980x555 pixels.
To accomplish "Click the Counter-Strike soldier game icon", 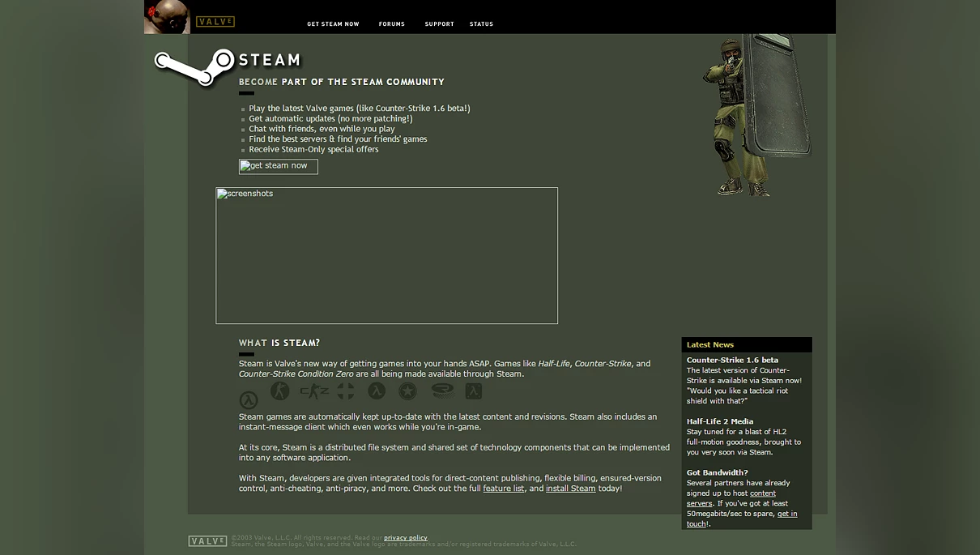I will [x=280, y=391].
